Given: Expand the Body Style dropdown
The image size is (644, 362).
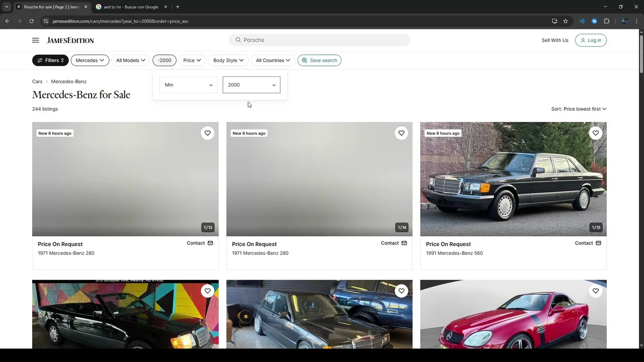Looking at the screenshot, I should click(x=228, y=60).
